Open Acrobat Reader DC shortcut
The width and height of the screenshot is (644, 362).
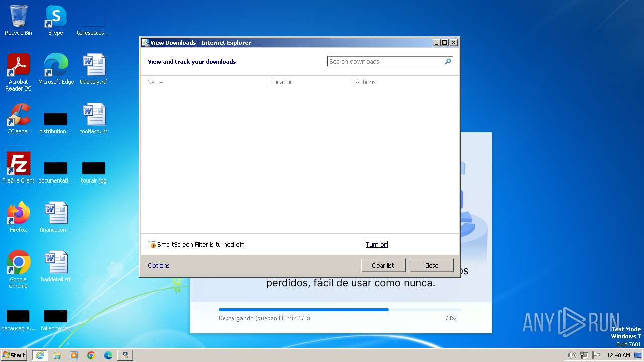18,72
